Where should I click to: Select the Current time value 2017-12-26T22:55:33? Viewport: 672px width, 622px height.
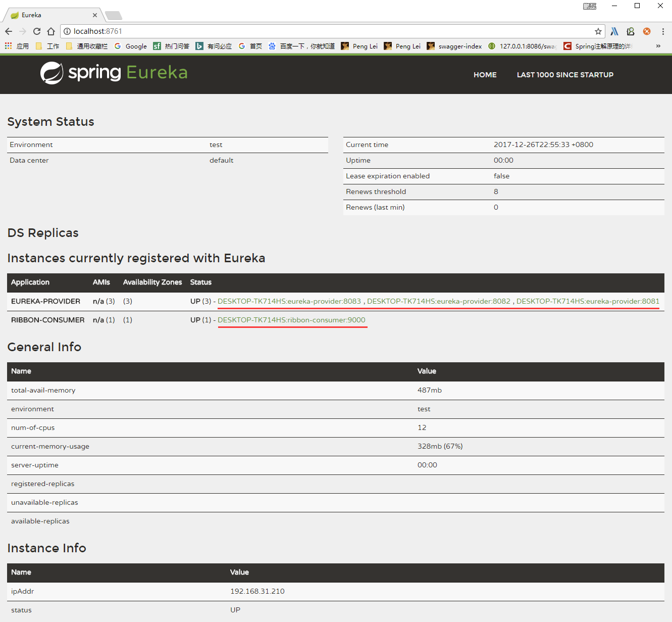tap(543, 145)
